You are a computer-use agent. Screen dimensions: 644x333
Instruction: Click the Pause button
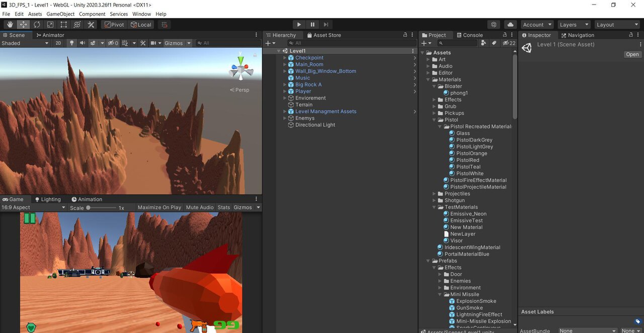pos(312,25)
